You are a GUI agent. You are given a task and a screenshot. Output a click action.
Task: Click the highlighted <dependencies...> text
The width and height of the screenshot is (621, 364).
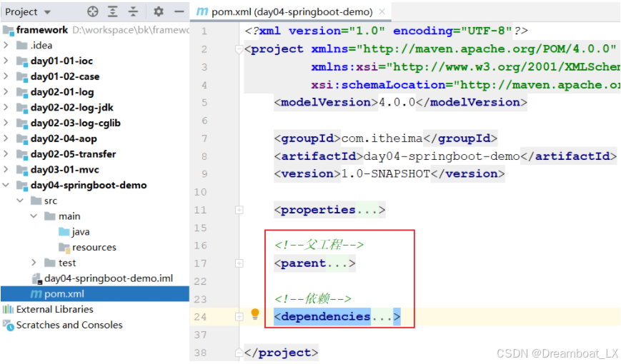point(337,316)
